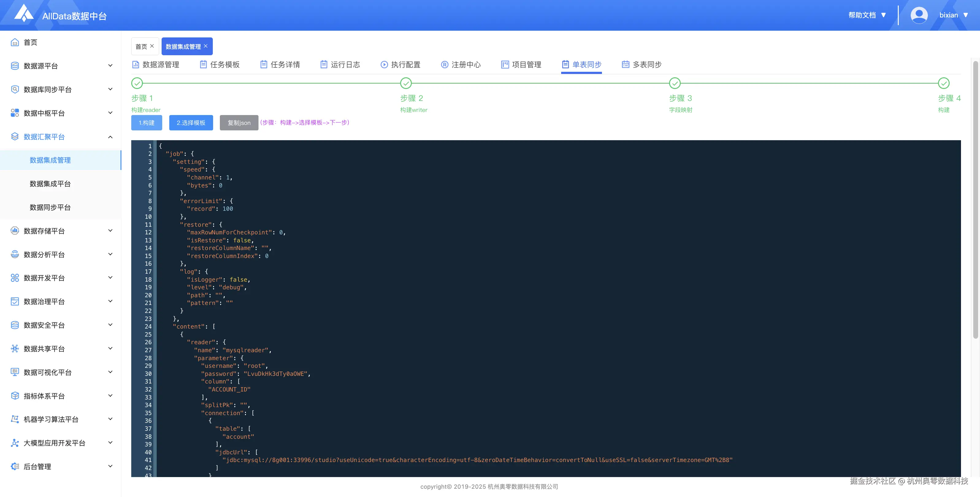This screenshot has width=980, height=497.
Task: Open the bixian user dropdown
Action: (953, 15)
